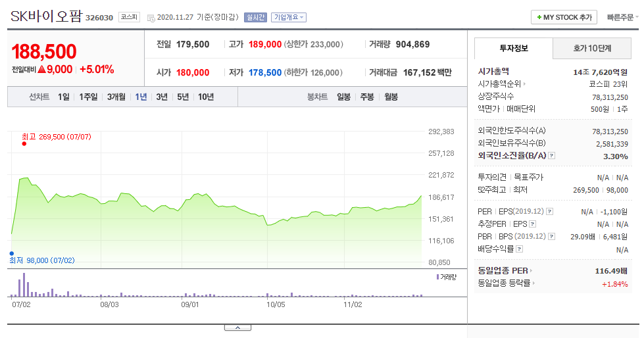
Task: Click the 하한가 126,000 text
Action: (x=313, y=73)
